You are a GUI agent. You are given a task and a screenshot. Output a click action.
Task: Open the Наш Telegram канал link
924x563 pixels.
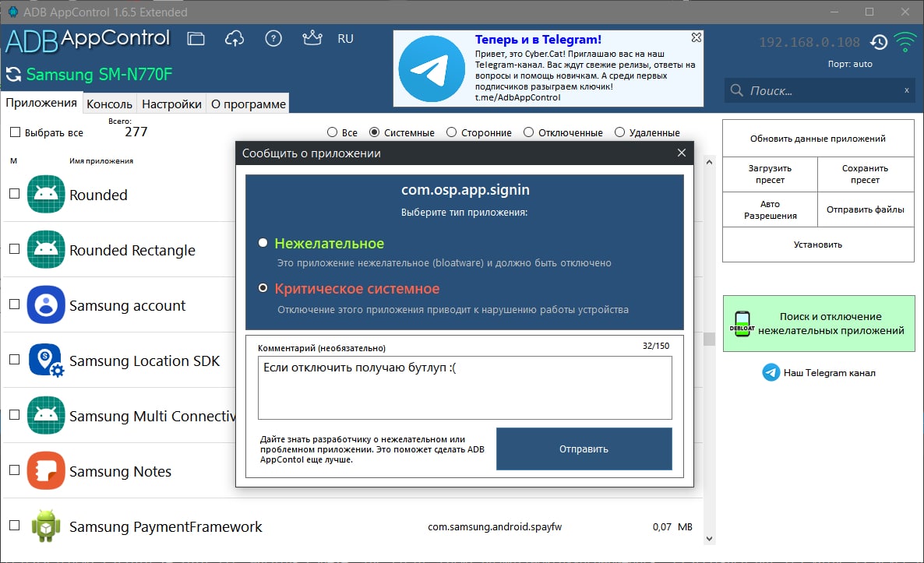coord(829,373)
